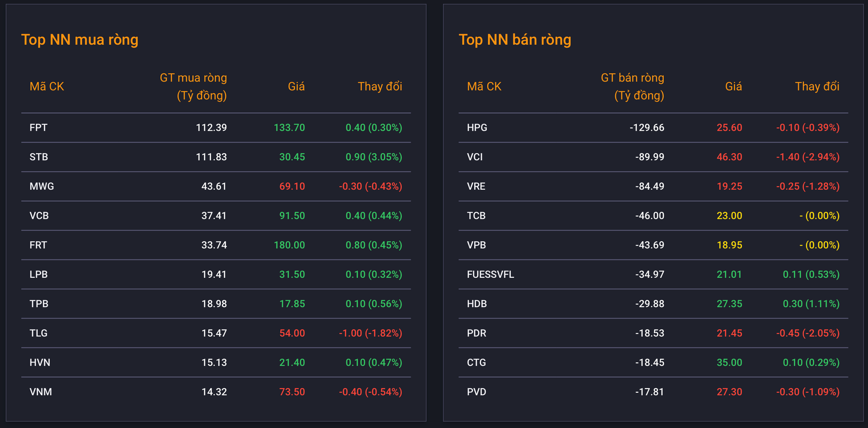Select the TLG ticker symbol
This screenshot has height=428, width=868.
click(38, 333)
